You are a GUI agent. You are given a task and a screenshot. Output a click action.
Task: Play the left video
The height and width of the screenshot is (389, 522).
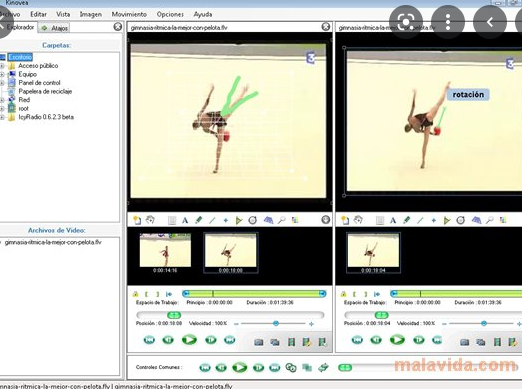click(189, 340)
